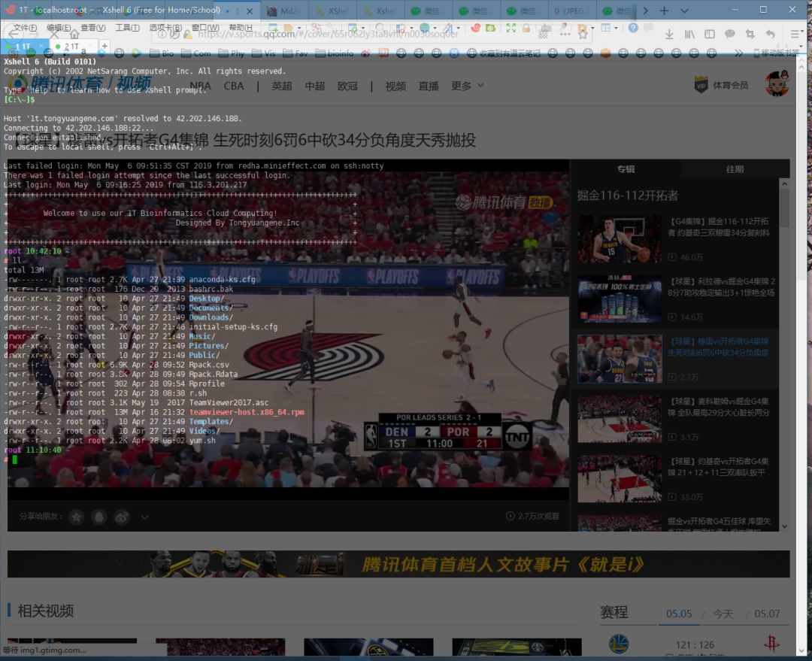The height and width of the screenshot is (661, 812).
Task: Switch to the '2 1T' session tab
Action: tap(72, 47)
